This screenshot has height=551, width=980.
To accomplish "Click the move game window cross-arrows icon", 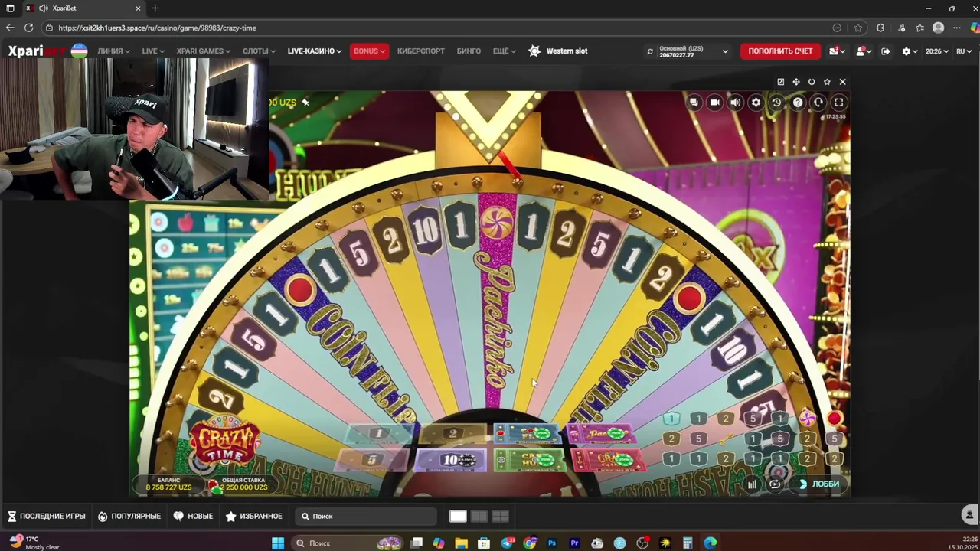I will coord(796,82).
